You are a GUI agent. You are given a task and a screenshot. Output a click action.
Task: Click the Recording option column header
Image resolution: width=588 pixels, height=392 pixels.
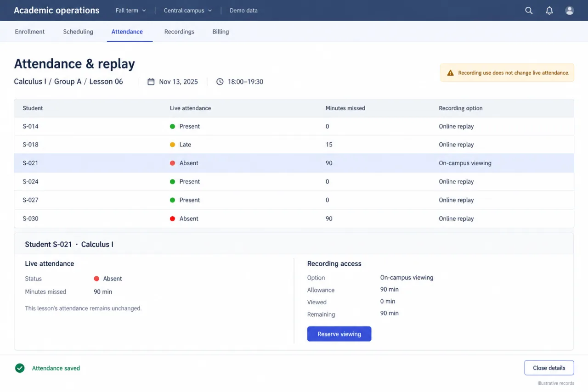(461, 108)
